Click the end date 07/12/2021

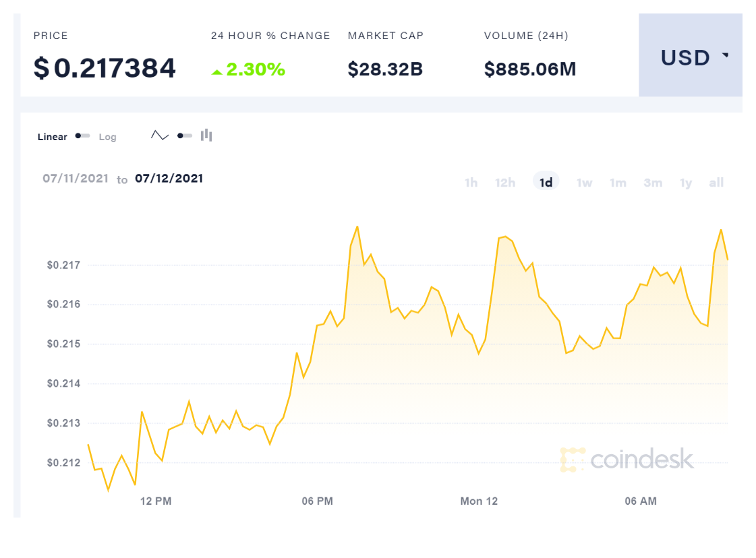pos(169,179)
